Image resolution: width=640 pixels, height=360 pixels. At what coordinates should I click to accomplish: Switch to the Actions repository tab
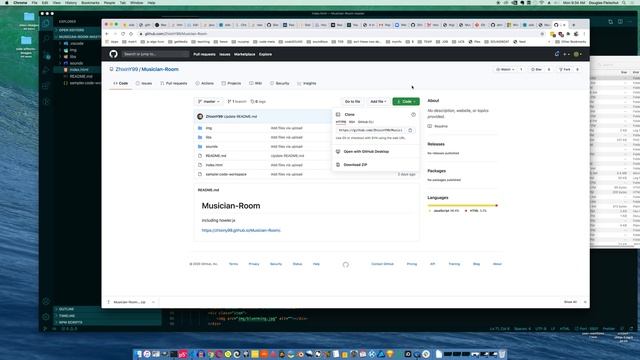[x=204, y=83]
